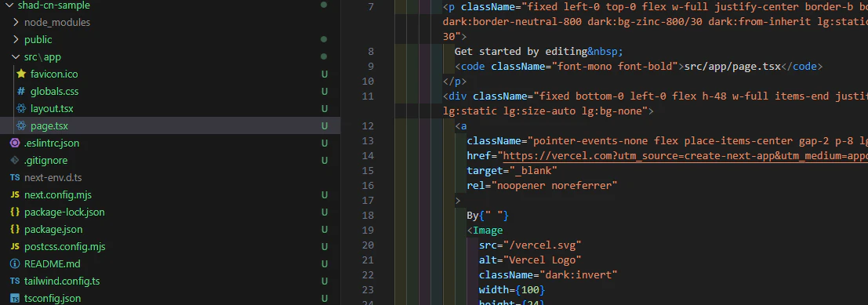868x305 pixels.
Task: Click the closing </p> tag on line 10
Action: [455, 82]
